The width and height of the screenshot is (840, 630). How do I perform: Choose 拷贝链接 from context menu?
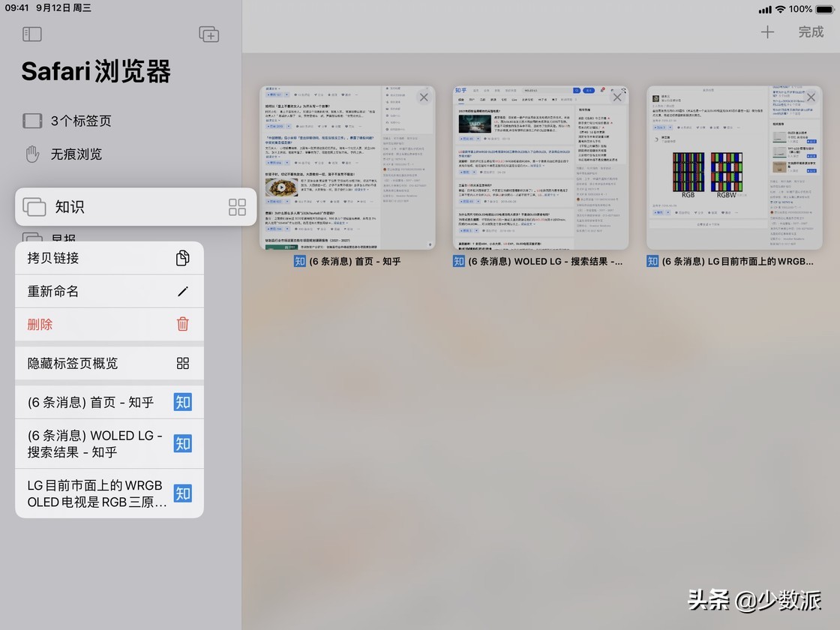point(109,258)
